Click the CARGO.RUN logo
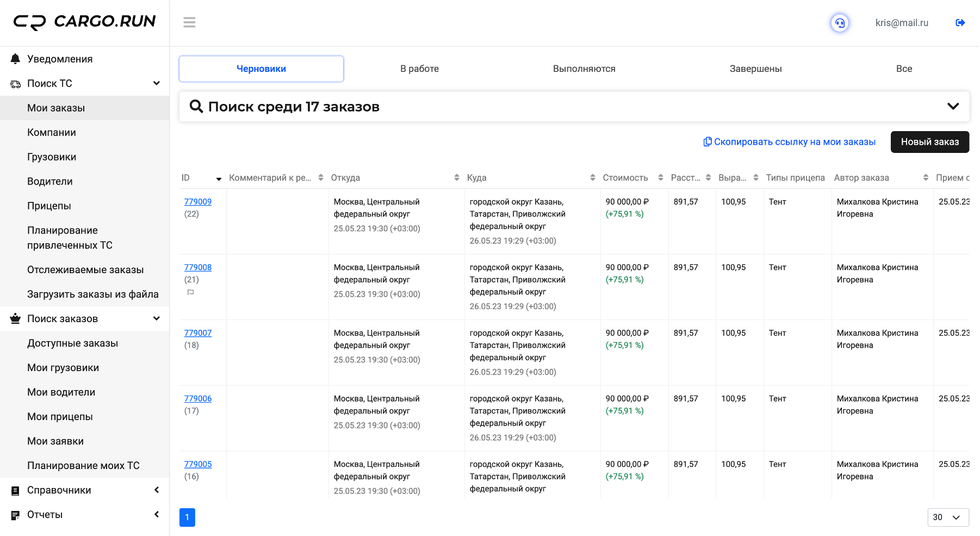Screen dimensions: 980x536 pyautogui.click(x=85, y=22)
